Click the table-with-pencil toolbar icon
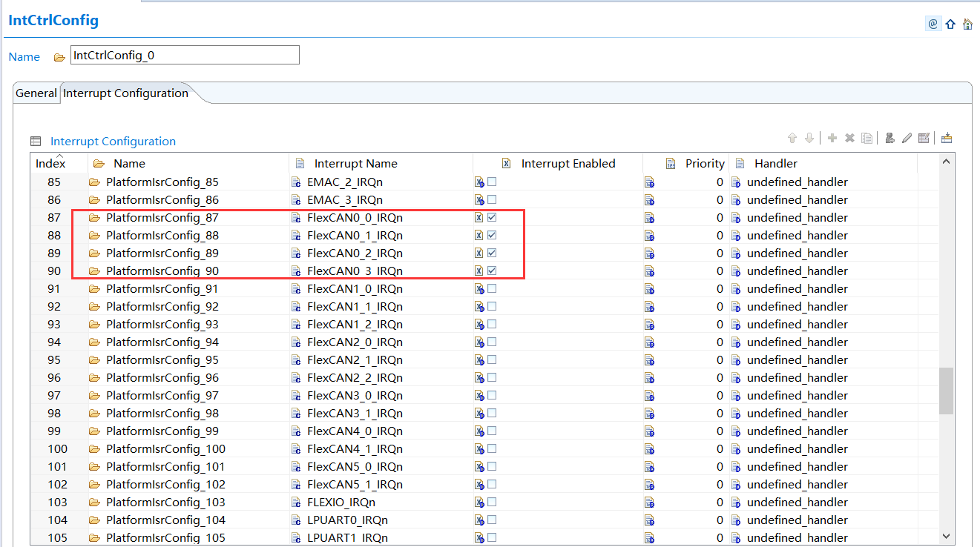Image resolution: width=980 pixels, height=547 pixels. click(924, 138)
